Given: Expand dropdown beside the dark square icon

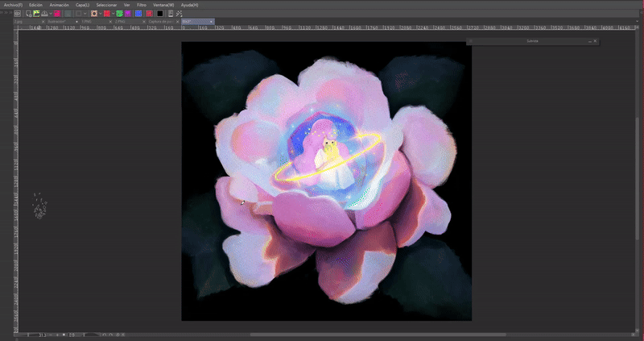Looking at the screenshot, I should coord(85,14).
